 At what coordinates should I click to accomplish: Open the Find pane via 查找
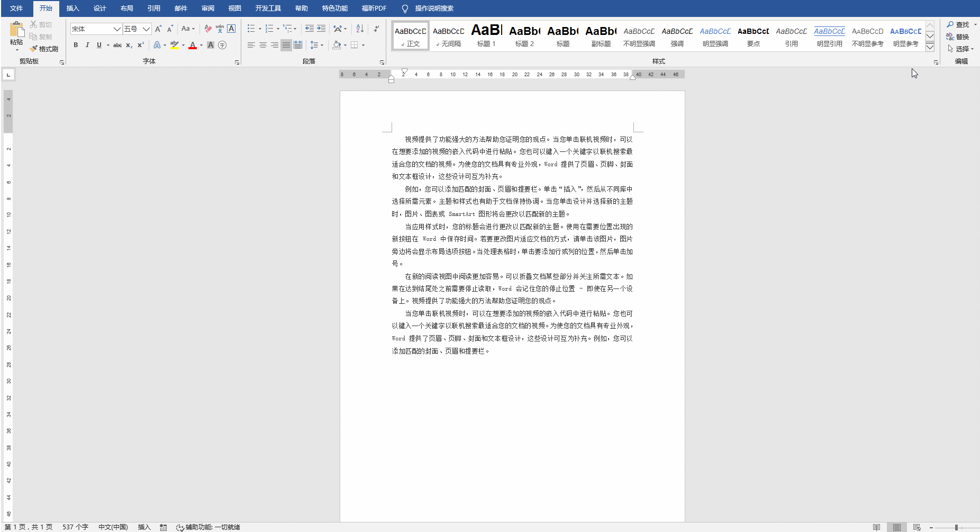coord(960,24)
